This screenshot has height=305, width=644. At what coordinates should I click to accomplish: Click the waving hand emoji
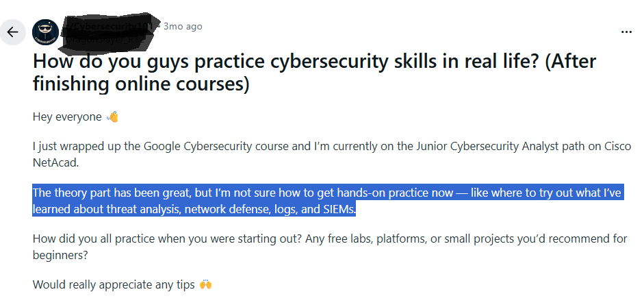113,117
